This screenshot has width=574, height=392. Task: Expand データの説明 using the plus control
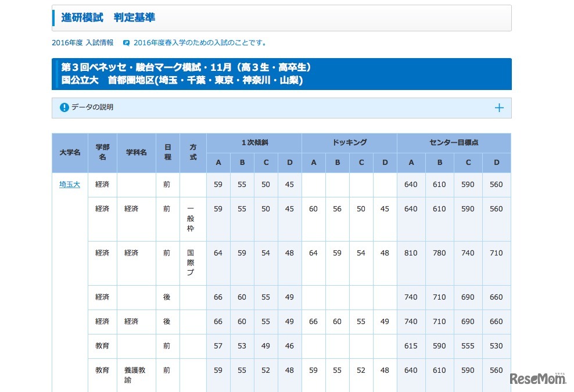click(498, 107)
